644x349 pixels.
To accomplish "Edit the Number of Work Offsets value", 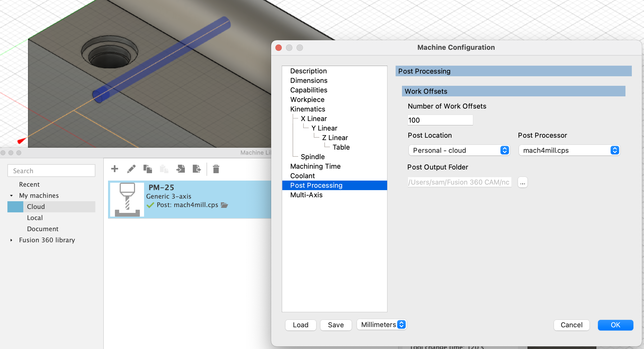I will [440, 120].
